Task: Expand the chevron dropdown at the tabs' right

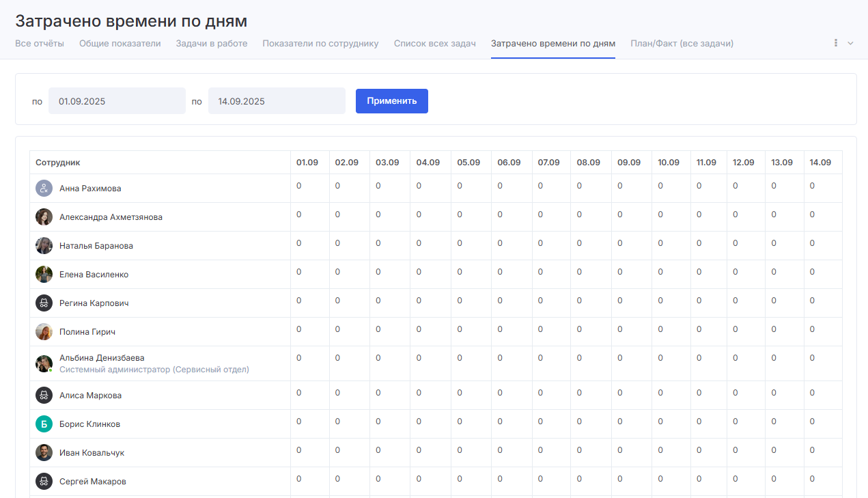Action: 850,43
